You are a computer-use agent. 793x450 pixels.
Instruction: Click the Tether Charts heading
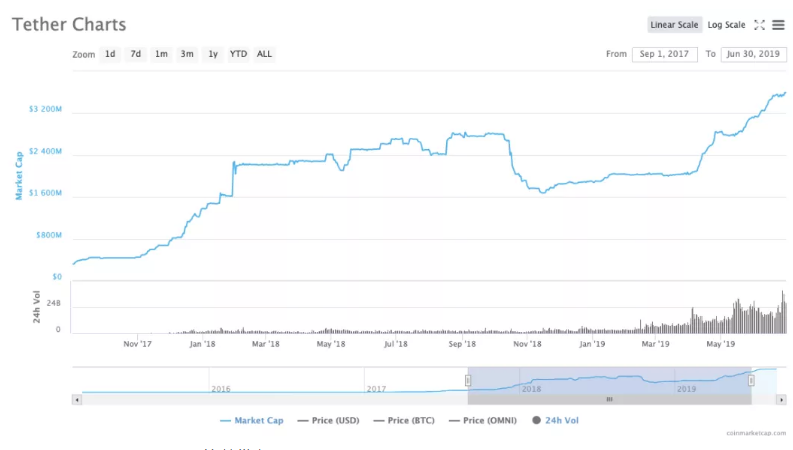click(69, 24)
